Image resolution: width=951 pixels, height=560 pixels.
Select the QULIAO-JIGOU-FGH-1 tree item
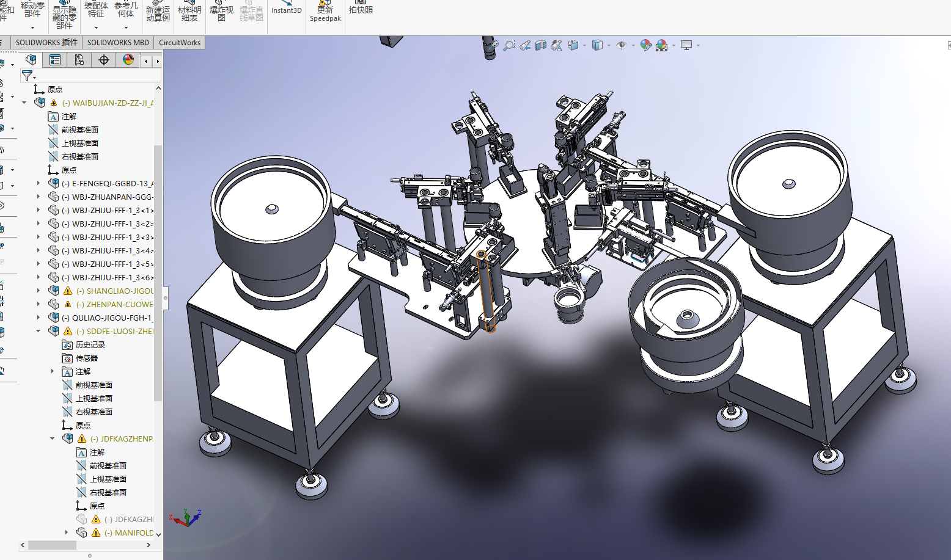(112, 318)
